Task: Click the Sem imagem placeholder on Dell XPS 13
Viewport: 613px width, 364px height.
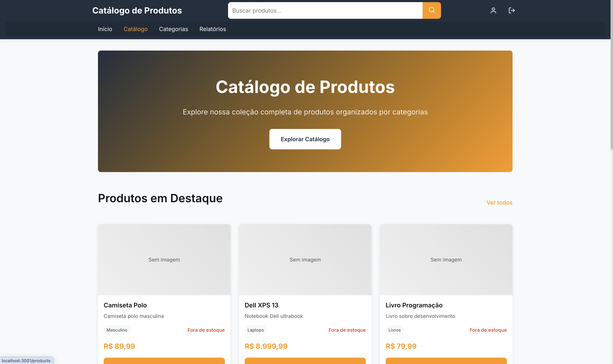Action: (x=305, y=260)
